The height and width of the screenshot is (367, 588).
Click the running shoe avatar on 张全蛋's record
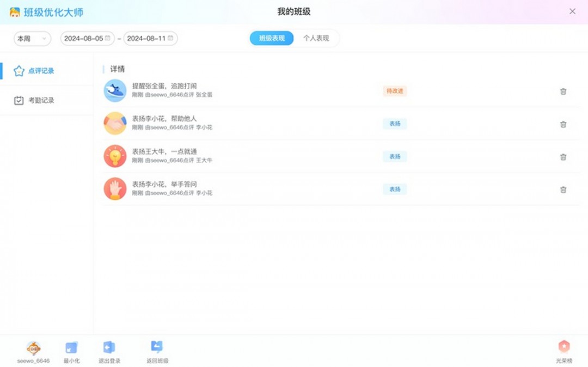[115, 90]
